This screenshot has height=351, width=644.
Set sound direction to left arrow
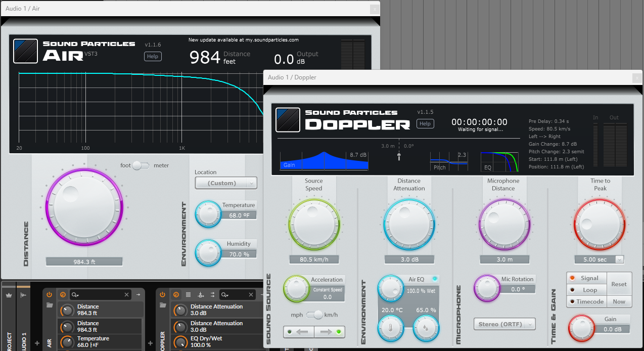coord(299,332)
